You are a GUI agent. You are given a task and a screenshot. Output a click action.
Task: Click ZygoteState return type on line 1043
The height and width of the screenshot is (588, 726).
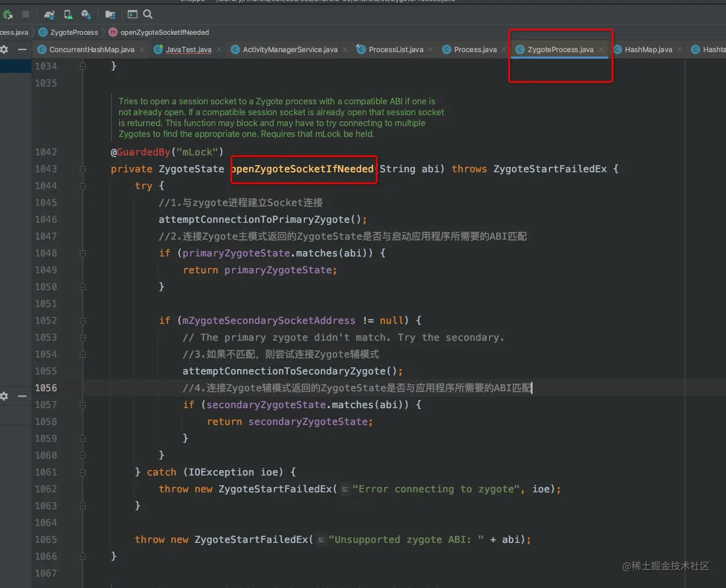click(x=191, y=169)
